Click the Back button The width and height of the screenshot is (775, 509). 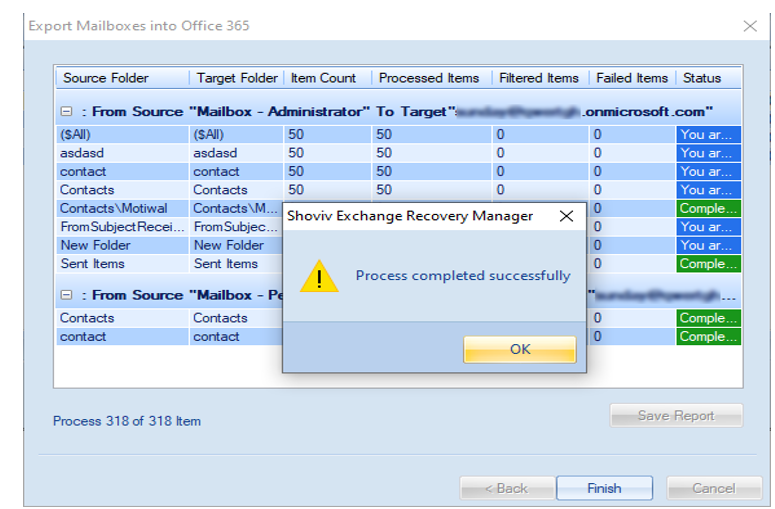coord(507,488)
